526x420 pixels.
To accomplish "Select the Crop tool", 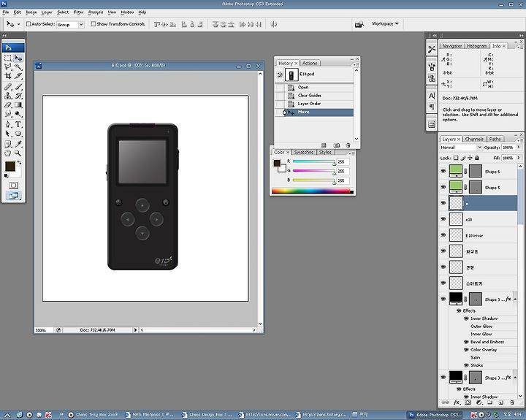I will coord(8,76).
